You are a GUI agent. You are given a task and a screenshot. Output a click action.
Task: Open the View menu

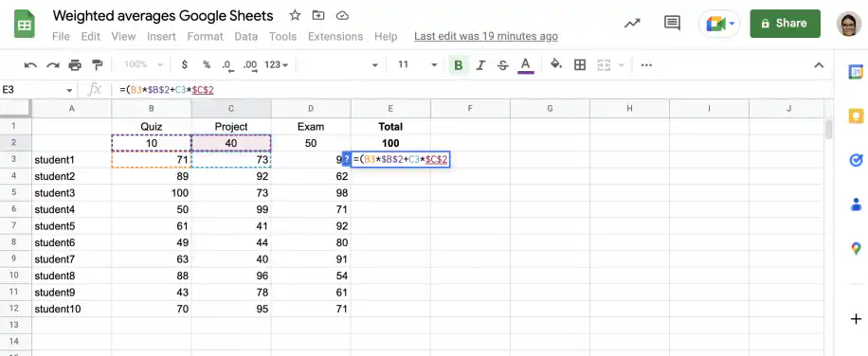pyautogui.click(x=123, y=37)
